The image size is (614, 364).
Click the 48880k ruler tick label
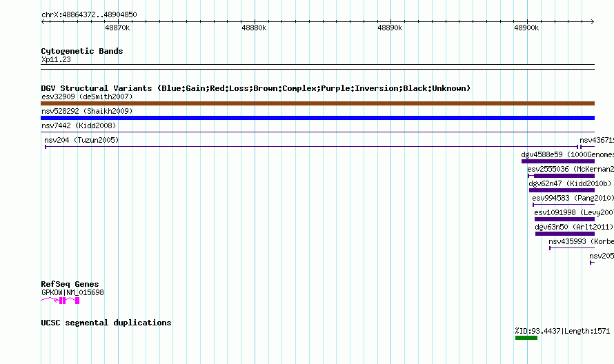coord(254,28)
